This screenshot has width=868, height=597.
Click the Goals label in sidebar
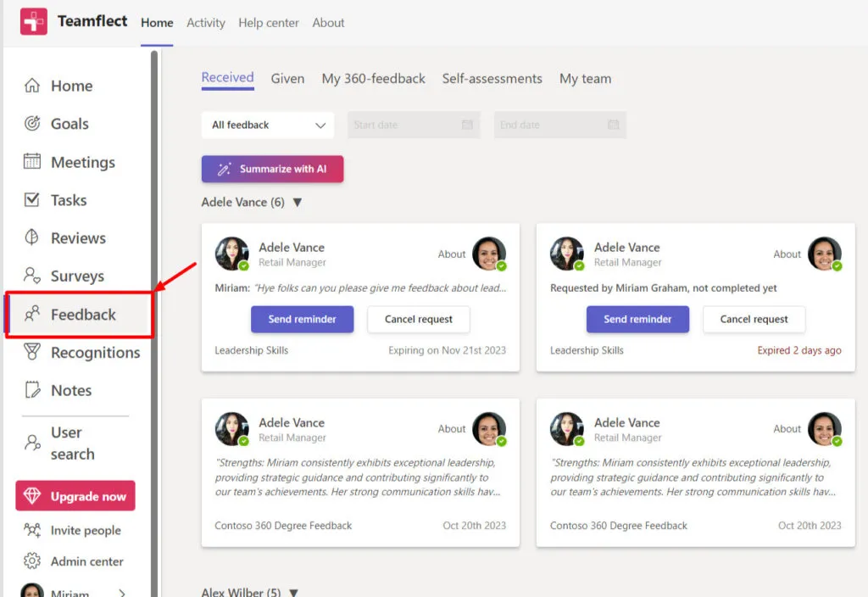pos(70,124)
